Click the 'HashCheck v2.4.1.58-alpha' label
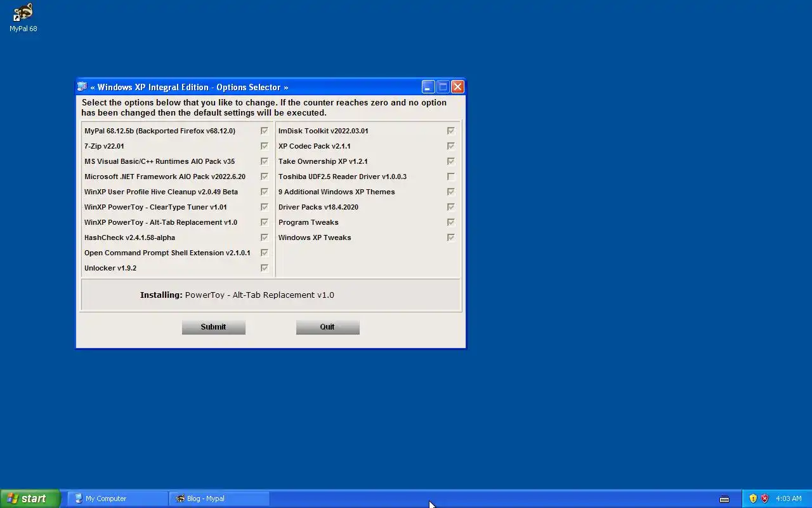This screenshot has width=812, height=508. [x=129, y=237]
